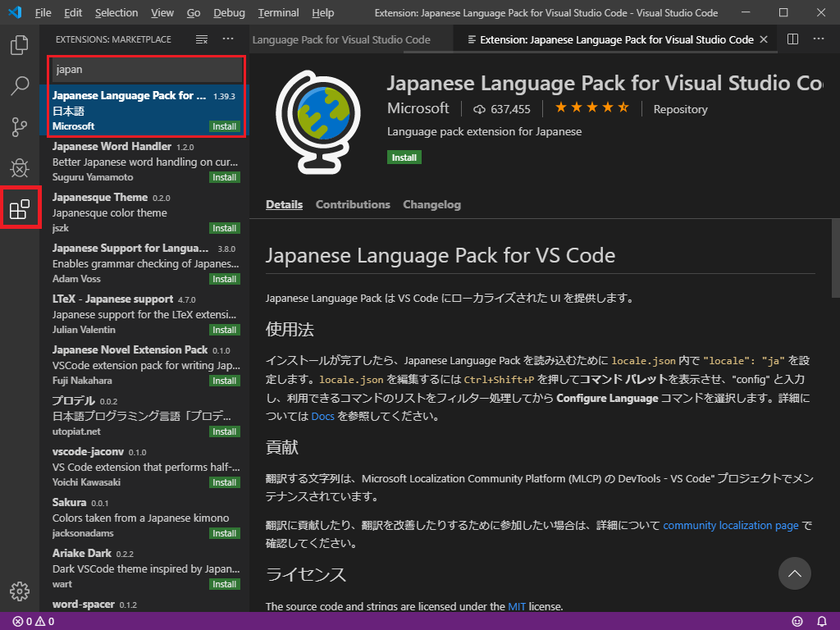This screenshot has height=630, width=840.
Task: Close the Japanese Language Pack extension tab
Action: (764, 39)
